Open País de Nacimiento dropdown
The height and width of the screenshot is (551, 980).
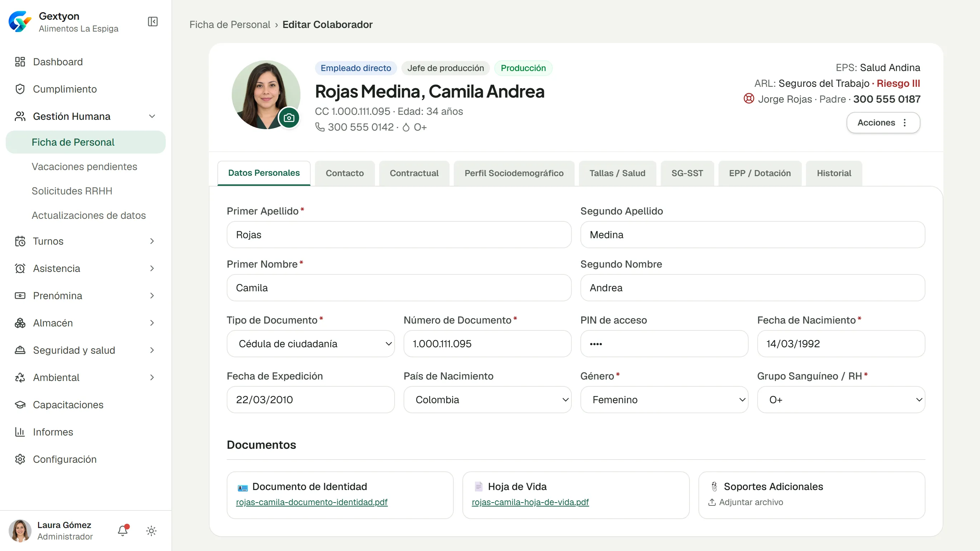point(487,400)
